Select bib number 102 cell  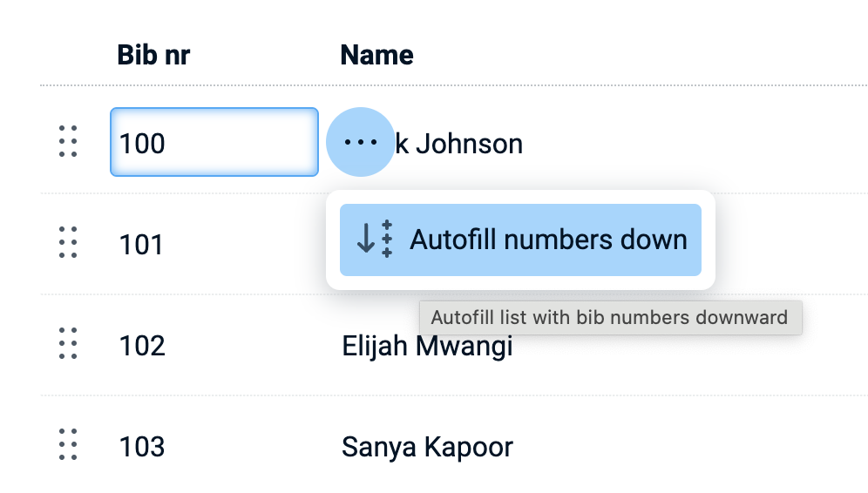coord(142,346)
